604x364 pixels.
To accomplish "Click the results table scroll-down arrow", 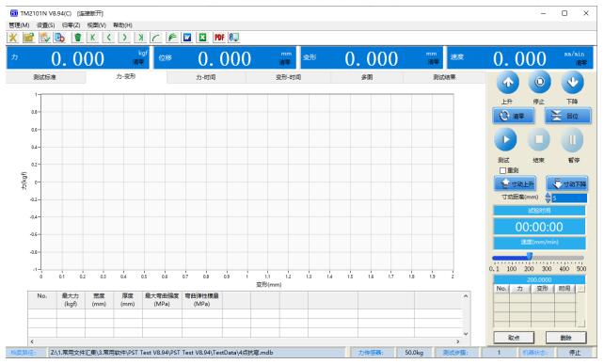I will (x=466, y=334).
